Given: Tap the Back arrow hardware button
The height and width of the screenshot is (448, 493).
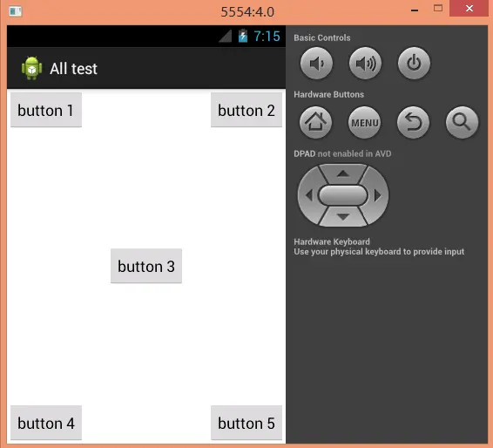Looking at the screenshot, I should point(413,122).
